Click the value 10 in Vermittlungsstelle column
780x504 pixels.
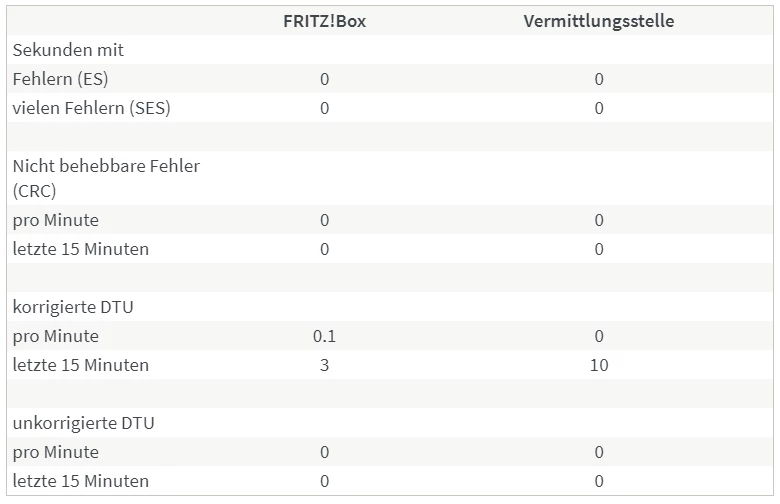coord(598,365)
